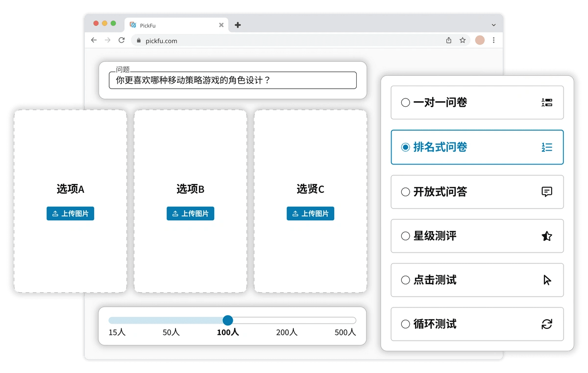Click the 开放式问答 label text
Image resolution: width=588 pixels, height=373 pixels.
pos(440,192)
